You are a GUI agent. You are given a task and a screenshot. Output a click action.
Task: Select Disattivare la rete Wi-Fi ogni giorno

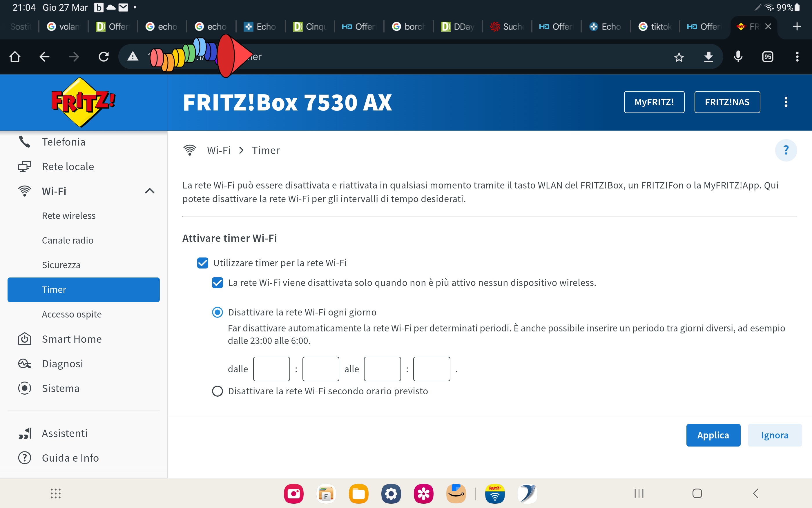(x=217, y=312)
